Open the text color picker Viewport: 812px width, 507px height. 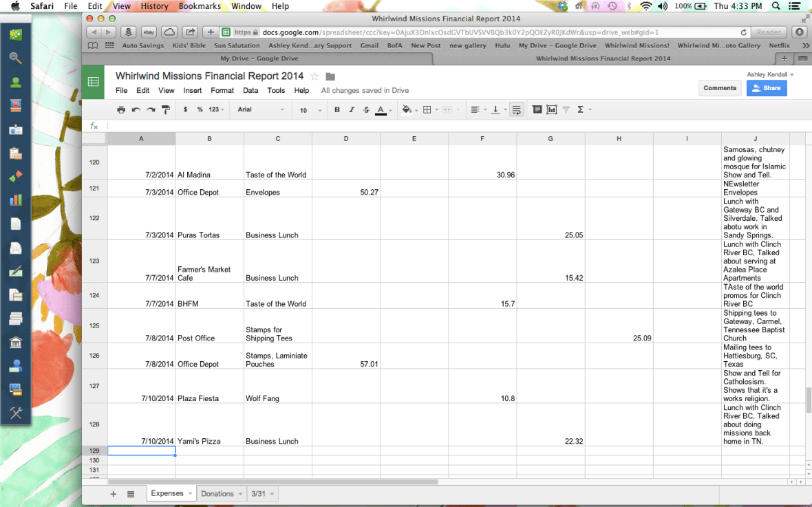(381, 109)
